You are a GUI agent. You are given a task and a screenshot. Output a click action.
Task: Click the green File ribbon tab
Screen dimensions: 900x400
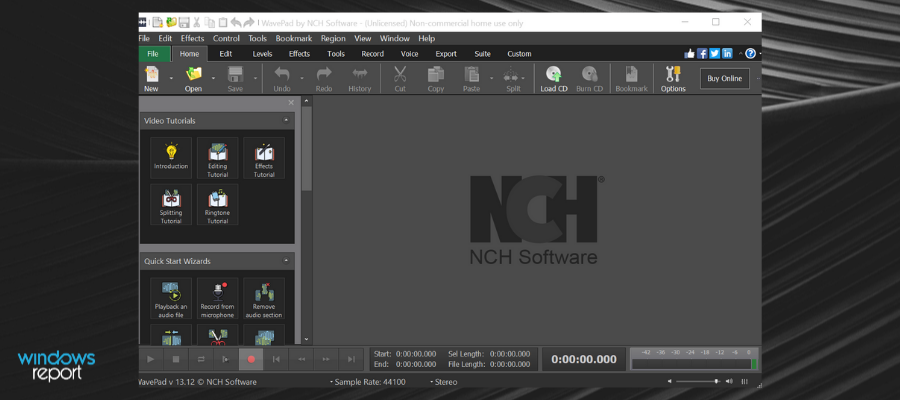153,54
